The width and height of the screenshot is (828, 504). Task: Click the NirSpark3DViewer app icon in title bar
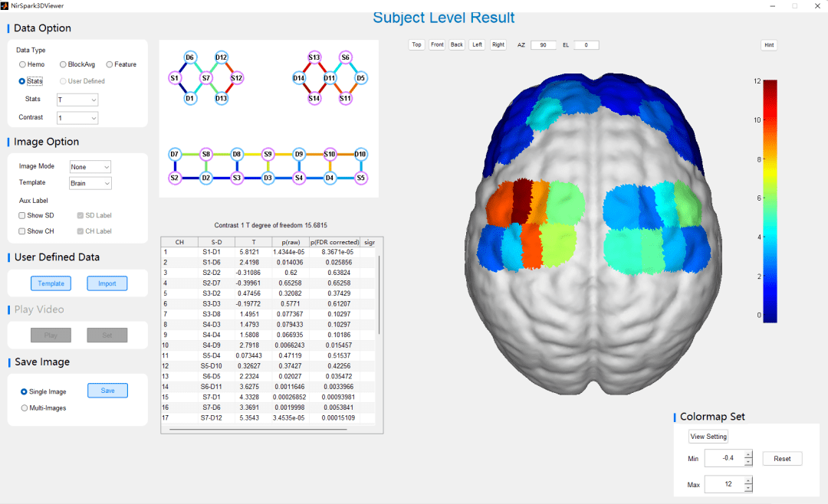tap(5, 5)
